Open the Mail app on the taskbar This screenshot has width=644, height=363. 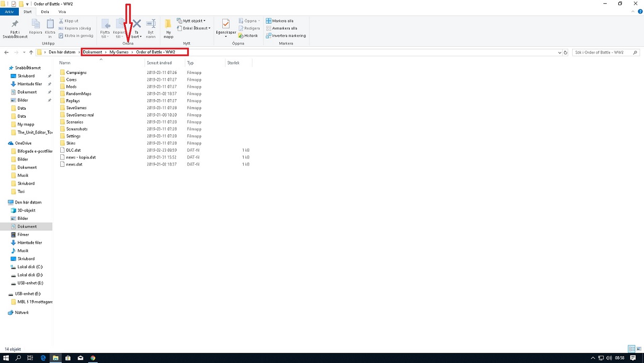coord(80,358)
